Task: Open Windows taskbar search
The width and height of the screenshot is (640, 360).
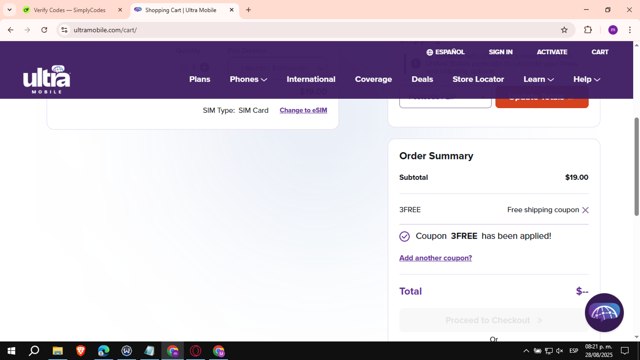Action: pos(34,351)
